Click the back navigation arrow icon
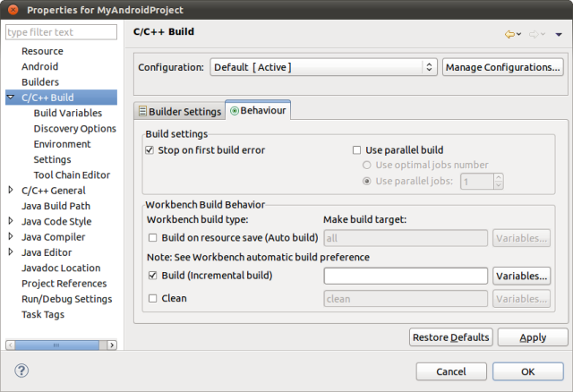This screenshot has height=392, width=573. coord(509,34)
